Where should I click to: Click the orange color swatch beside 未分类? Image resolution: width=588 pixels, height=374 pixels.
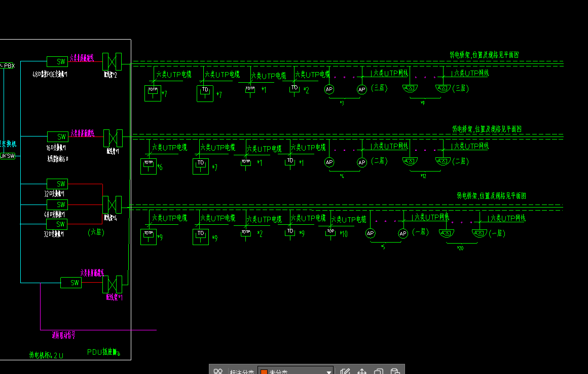click(264, 372)
